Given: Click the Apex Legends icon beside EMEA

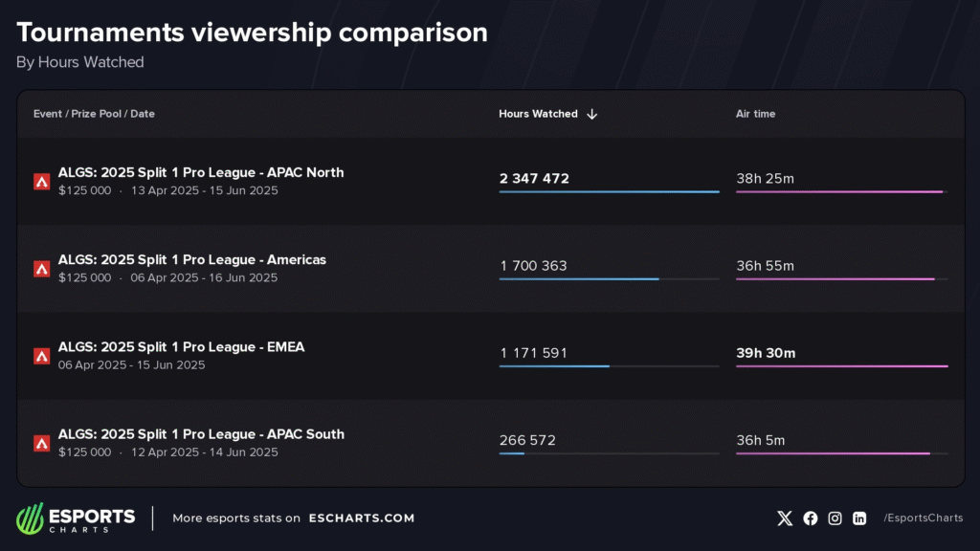Looking at the screenshot, I should point(42,356).
